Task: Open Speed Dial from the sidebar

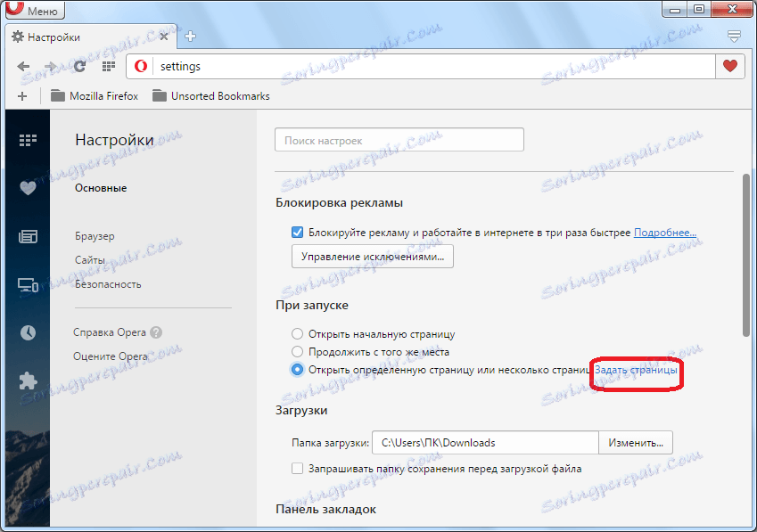Action: [x=28, y=141]
